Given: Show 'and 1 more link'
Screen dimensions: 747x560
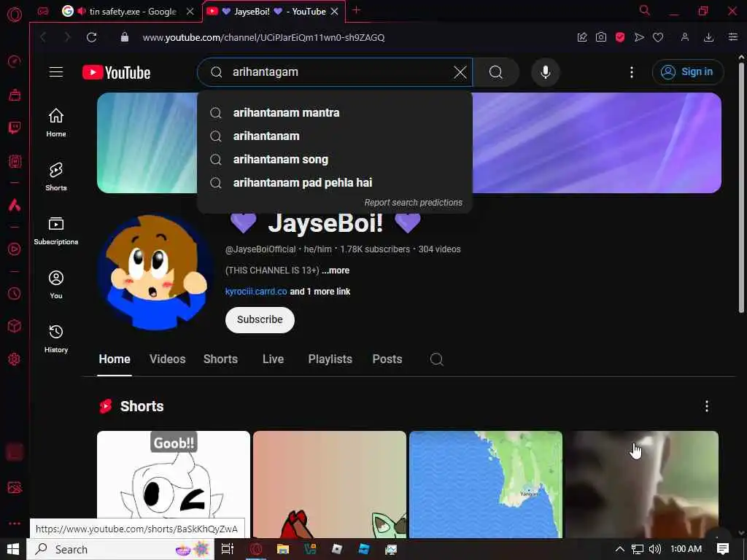Looking at the screenshot, I should [x=320, y=292].
